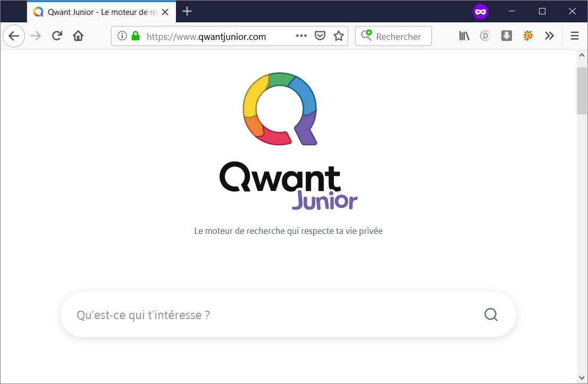
Task: Select the Qwant Junior tab
Action: click(101, 12)
